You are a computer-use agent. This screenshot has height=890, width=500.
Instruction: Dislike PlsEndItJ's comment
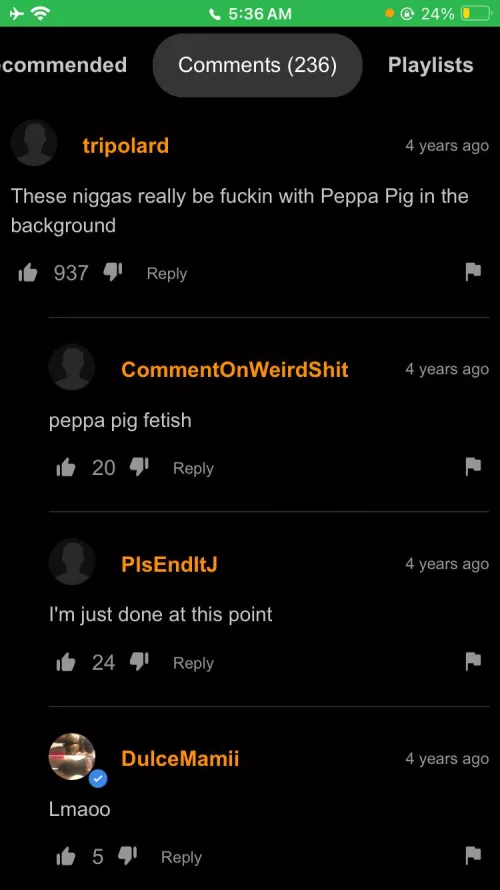(x=139, y=662)
